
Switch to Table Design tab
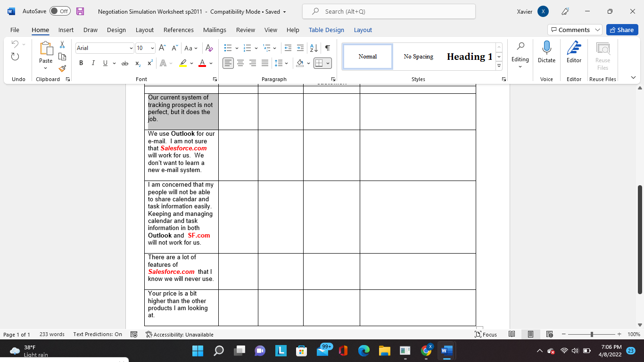coord(326,30)
